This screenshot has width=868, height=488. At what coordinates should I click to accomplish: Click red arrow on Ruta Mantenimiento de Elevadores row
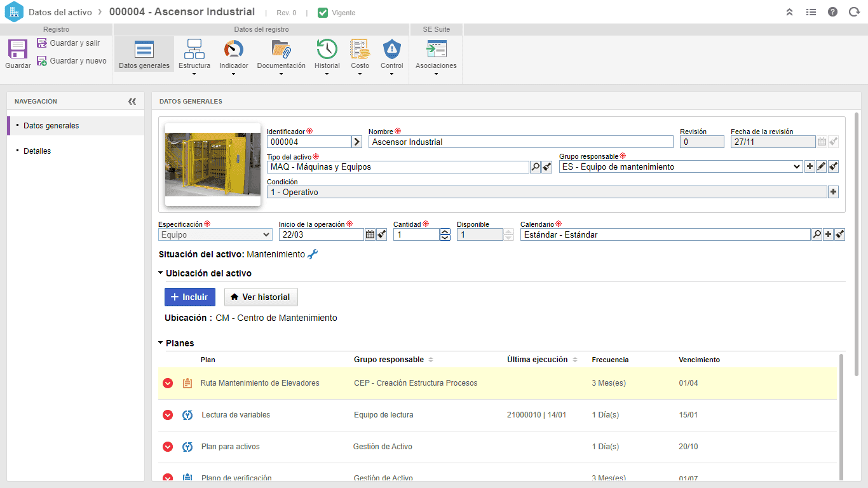pos(168,383)
